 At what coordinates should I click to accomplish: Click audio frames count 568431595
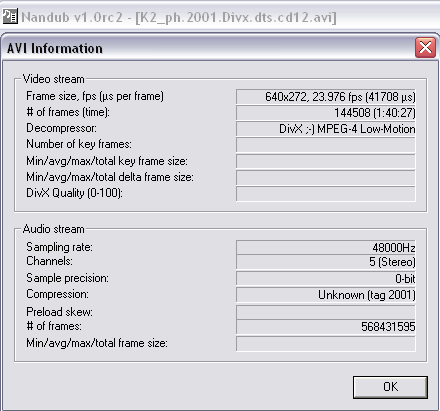tap(326, 327)
